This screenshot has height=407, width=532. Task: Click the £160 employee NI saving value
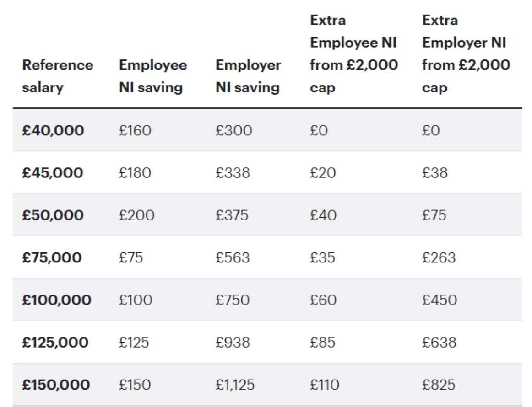coord(135,131)
